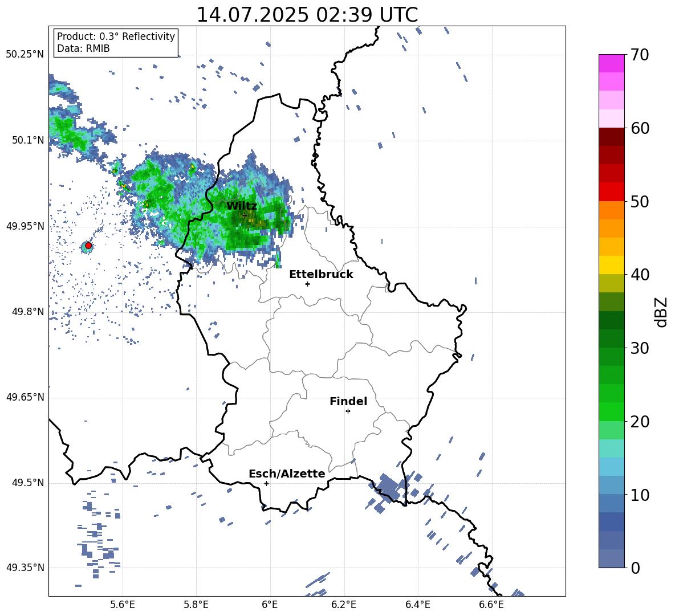Click the Ettelbruck station cross marker

(307, 284)
